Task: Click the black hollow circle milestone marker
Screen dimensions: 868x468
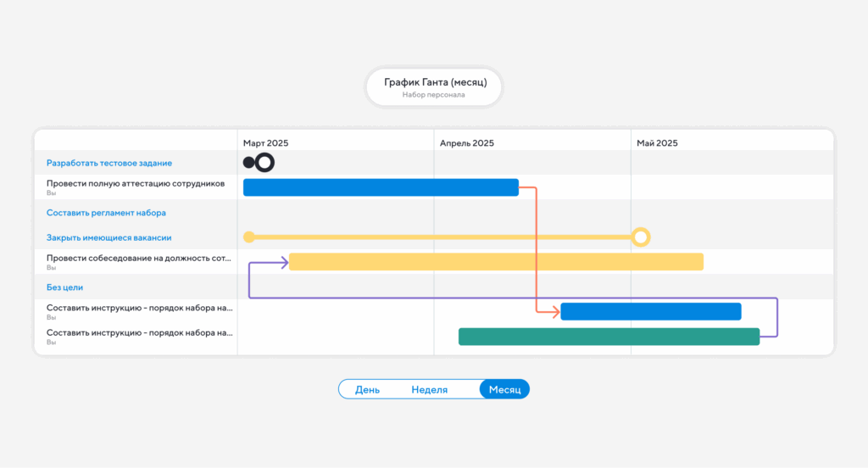Action: click(x=265, y=162)
